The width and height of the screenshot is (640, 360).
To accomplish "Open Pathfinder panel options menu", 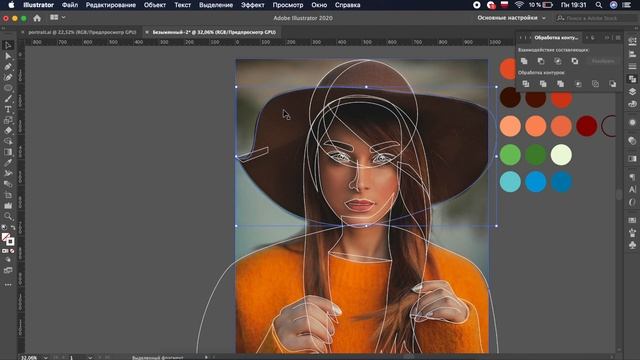I will [618, 38].
